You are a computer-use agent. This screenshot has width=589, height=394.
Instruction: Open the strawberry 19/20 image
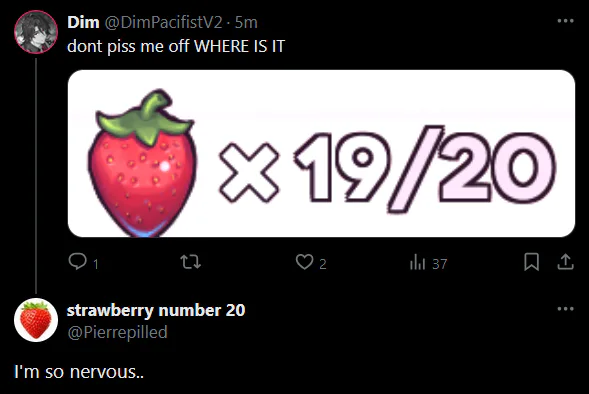(321, 153)
